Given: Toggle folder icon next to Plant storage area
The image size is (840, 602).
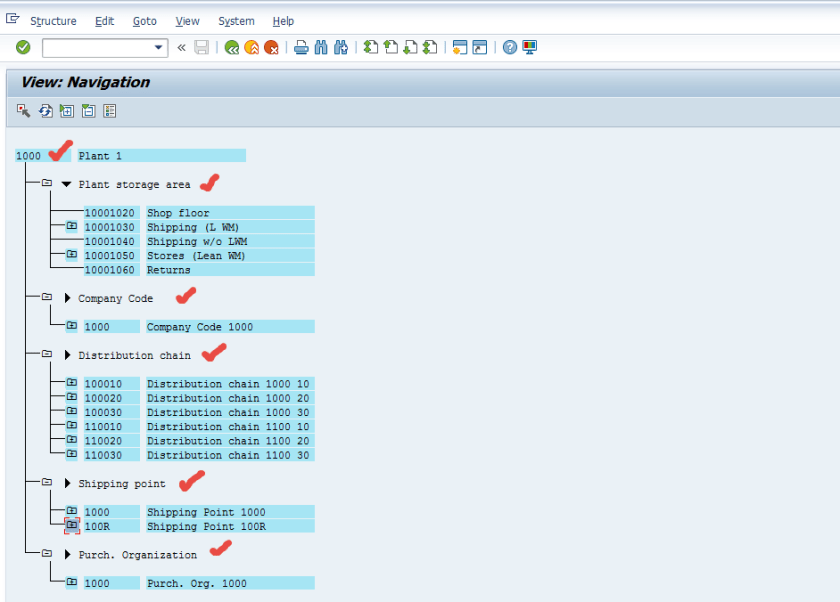Looking at the screenshot, I should (47, 183).
